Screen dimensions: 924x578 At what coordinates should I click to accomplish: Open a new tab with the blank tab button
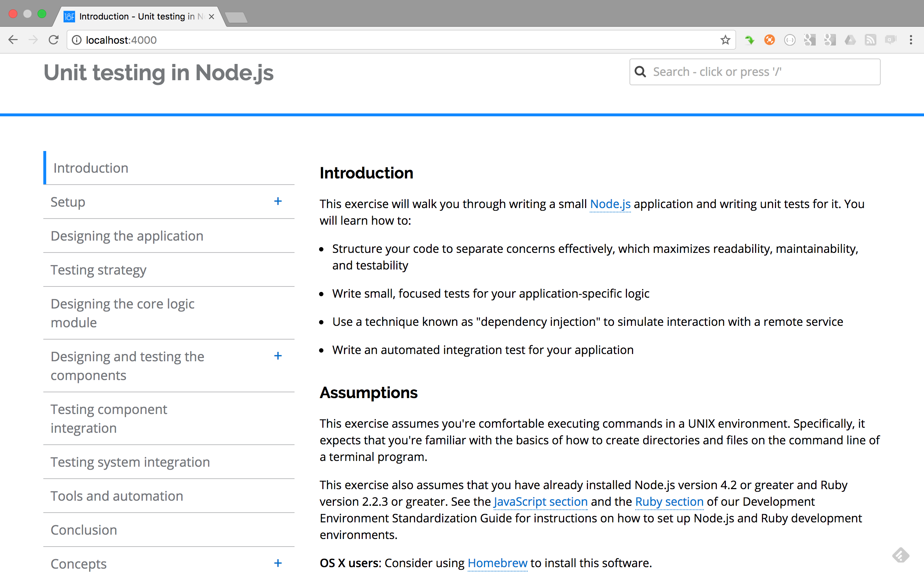tap(236, 17)
